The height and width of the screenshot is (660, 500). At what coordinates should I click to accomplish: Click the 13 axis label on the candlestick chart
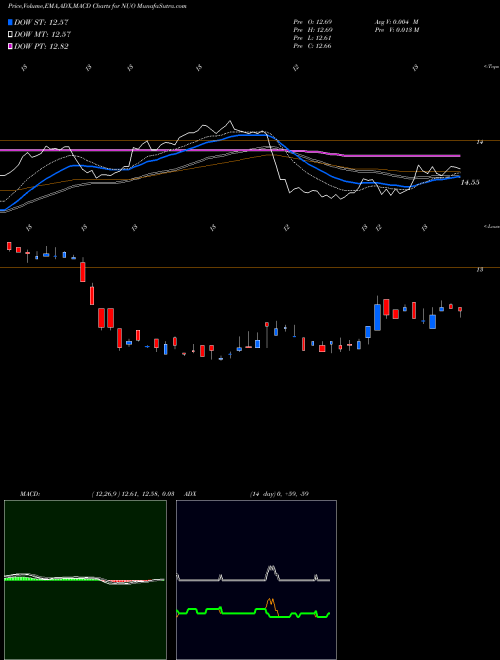479,269
